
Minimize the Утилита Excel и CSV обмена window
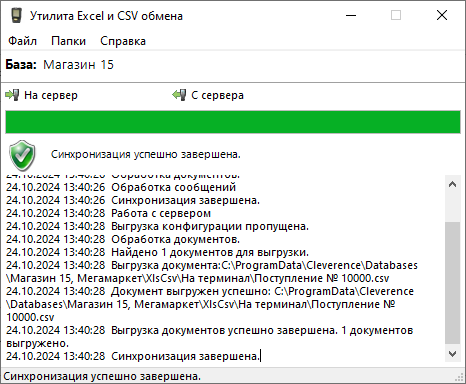tap(351, 15)
